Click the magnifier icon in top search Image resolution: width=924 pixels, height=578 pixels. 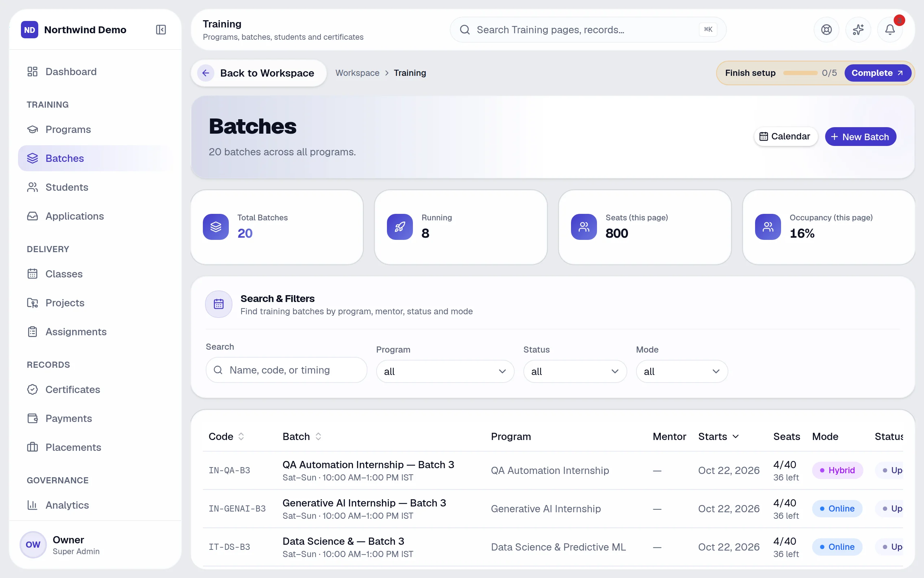465,29
